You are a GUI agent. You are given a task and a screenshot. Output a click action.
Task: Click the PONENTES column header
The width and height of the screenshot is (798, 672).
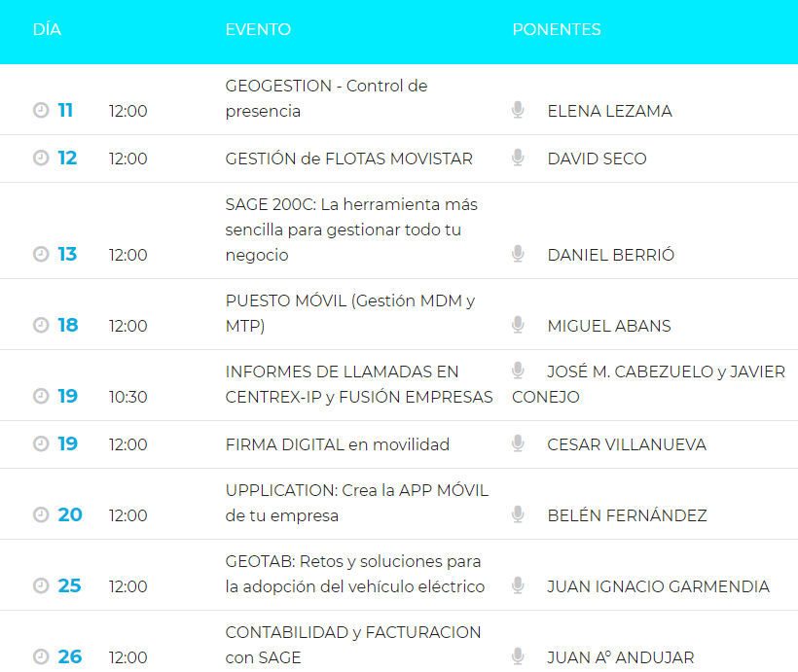click(x=557, y=29)
